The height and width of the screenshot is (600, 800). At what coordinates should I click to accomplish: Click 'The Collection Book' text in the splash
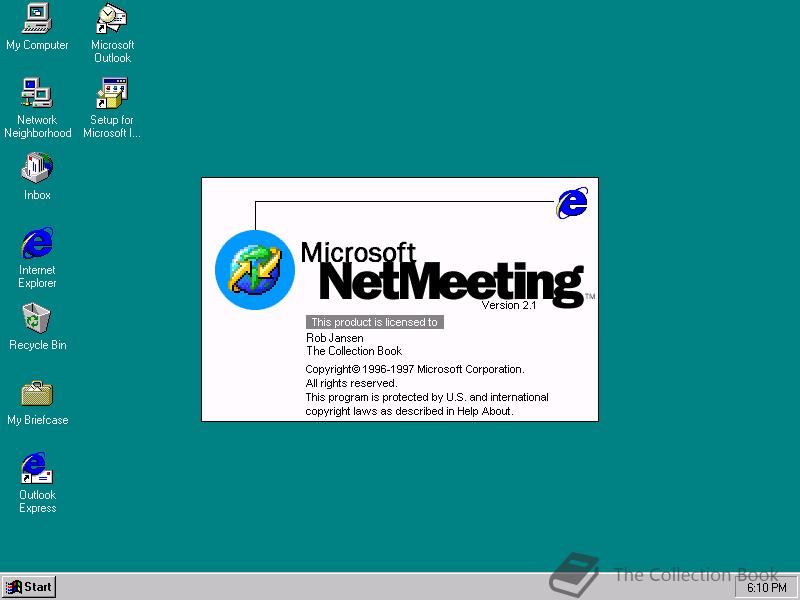(354, 351)
